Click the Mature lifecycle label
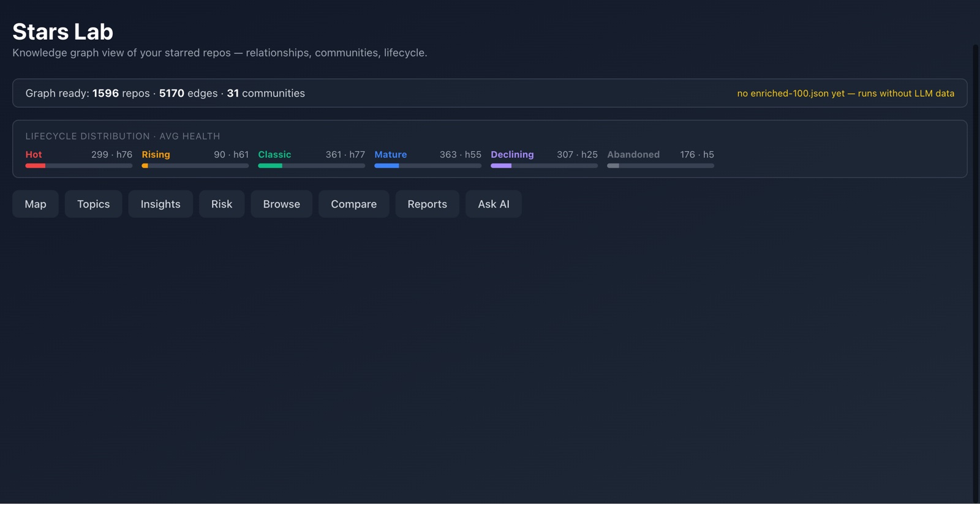Viewport: 980px width, 505px height. click(391, 154)
